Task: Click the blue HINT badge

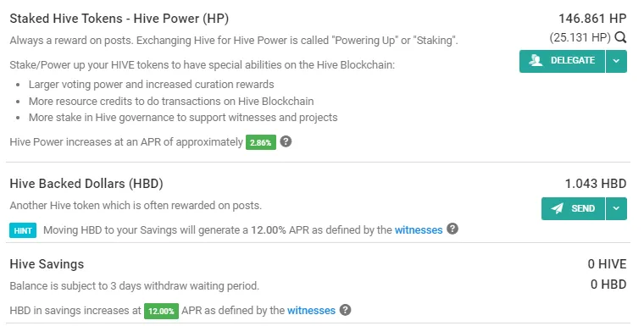Action: (23, 231)
